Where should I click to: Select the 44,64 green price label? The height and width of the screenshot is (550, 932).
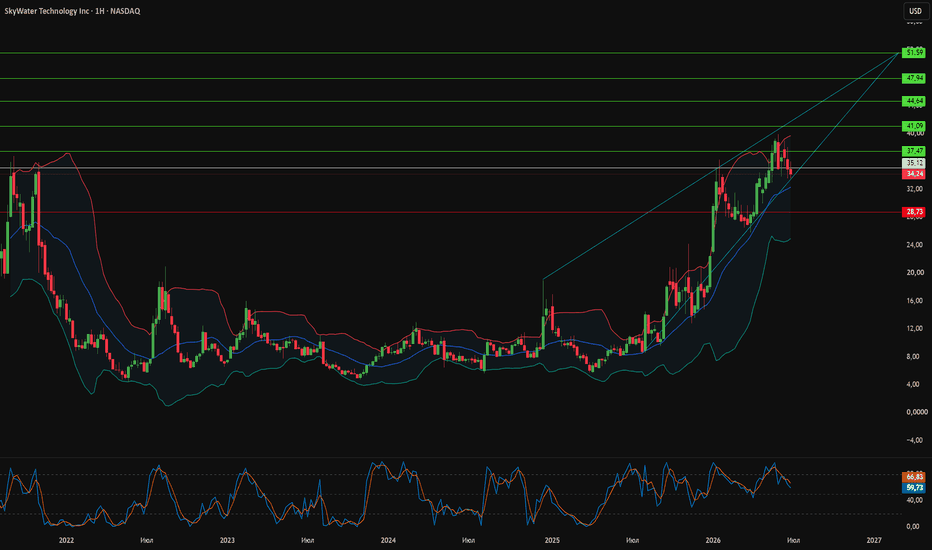tap(914, 101)
